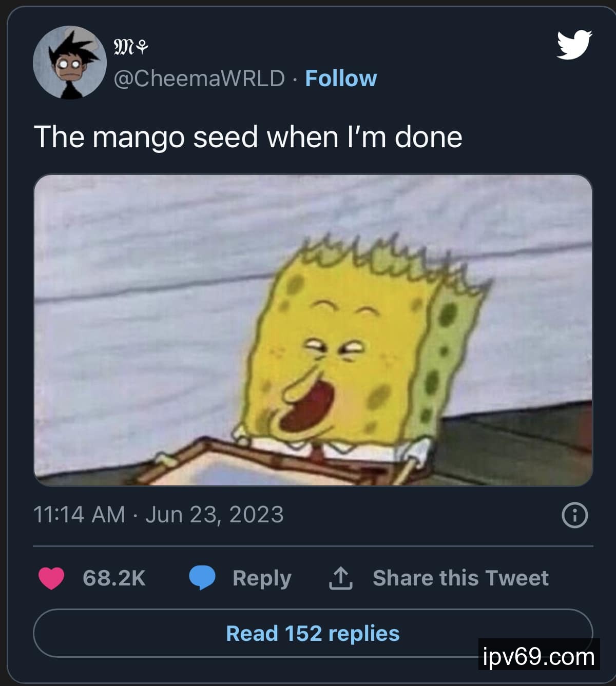Click the blue reply bubble icon
Image resolution: width=616 pixels, height=686 pixels.
coord(202,578)
